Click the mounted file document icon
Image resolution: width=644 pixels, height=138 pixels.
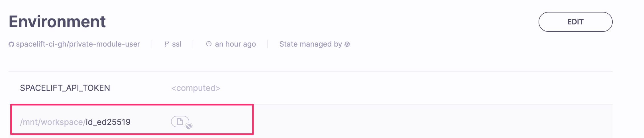click(x=180, y=122)
